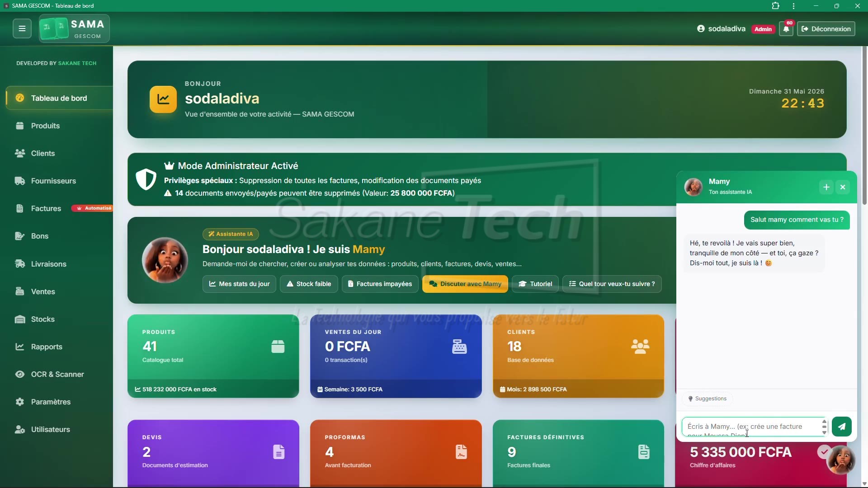Click the Livraisons fast-truck icon
The image size is (868, 488).
(19, 264)
